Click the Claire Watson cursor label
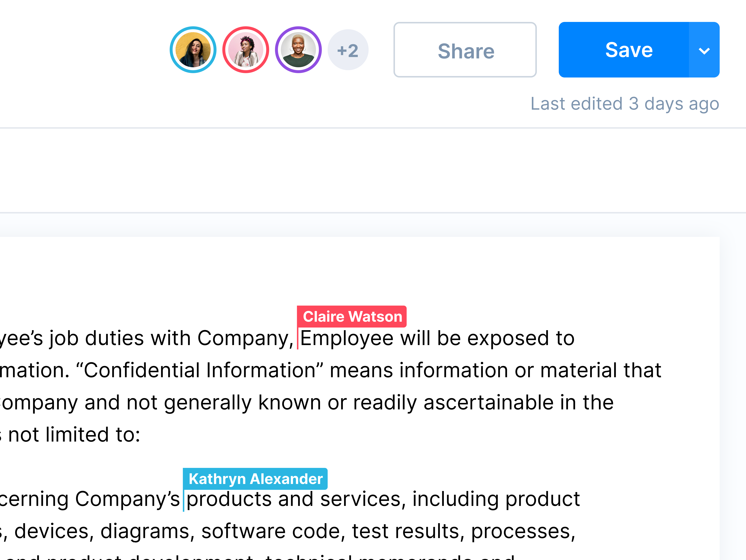The image size is (746, 560). (x=352, y=317)
